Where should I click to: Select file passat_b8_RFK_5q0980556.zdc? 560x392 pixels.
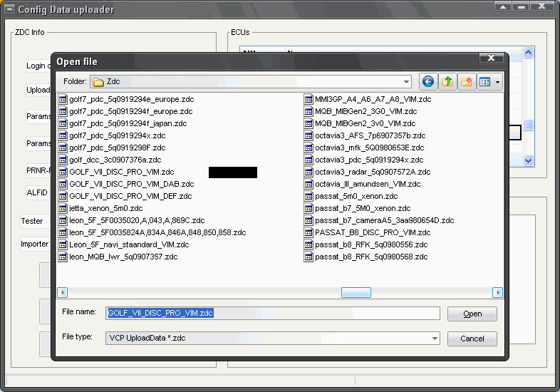tap(371, 245)
